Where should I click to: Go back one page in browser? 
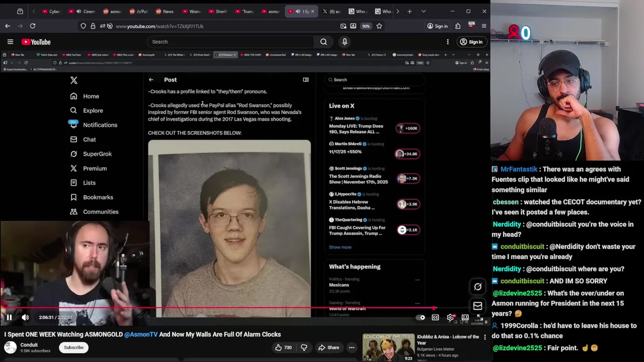[x=8, y=26]
